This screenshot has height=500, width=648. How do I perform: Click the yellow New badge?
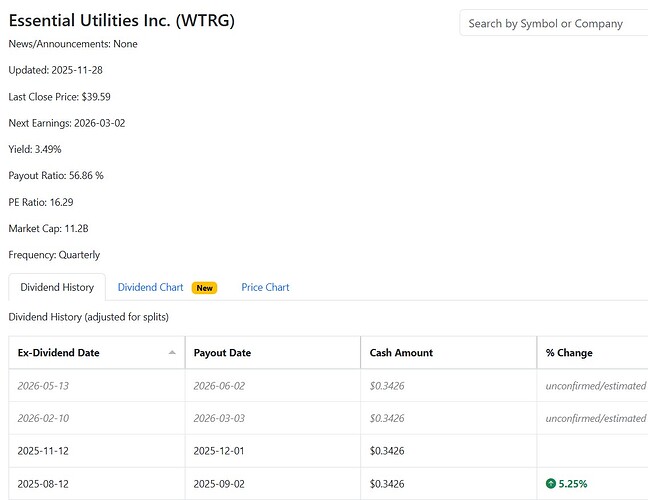pyautogui.click(x=205, y=288)
